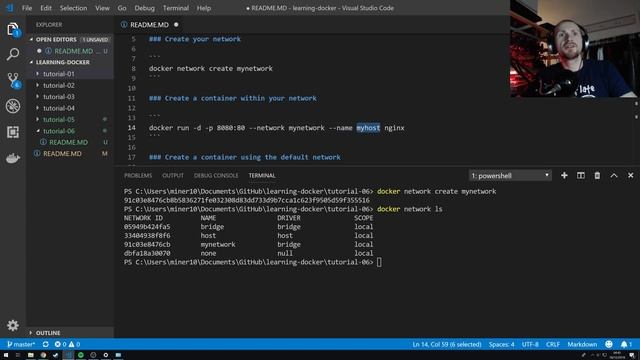
Task: Click the 'docker network create mynetwork' editor line
Action: tap(211, 69)
